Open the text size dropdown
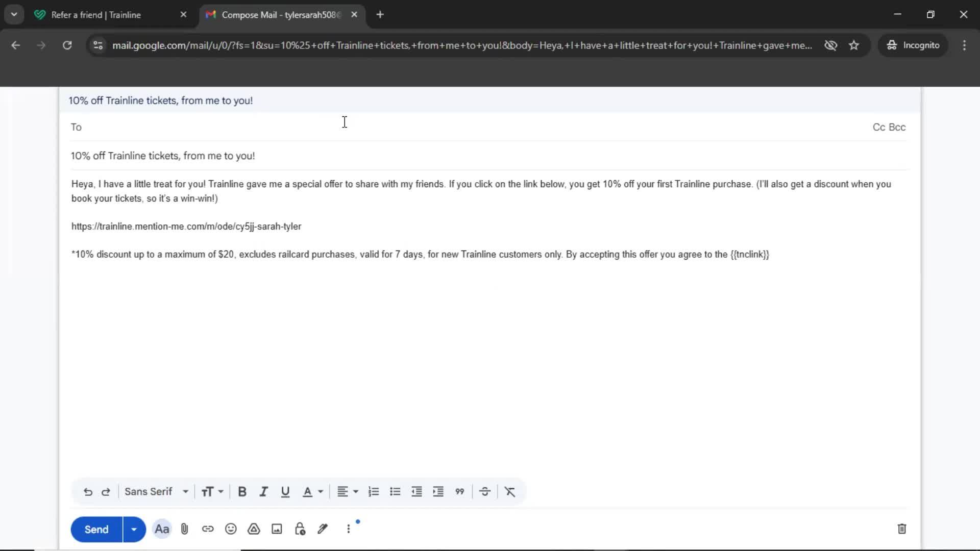The width and height of the screenshot is (980, 551). [212, 491]
